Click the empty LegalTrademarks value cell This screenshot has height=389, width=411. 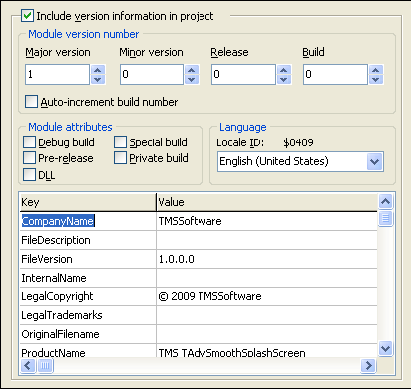point(267,315)
